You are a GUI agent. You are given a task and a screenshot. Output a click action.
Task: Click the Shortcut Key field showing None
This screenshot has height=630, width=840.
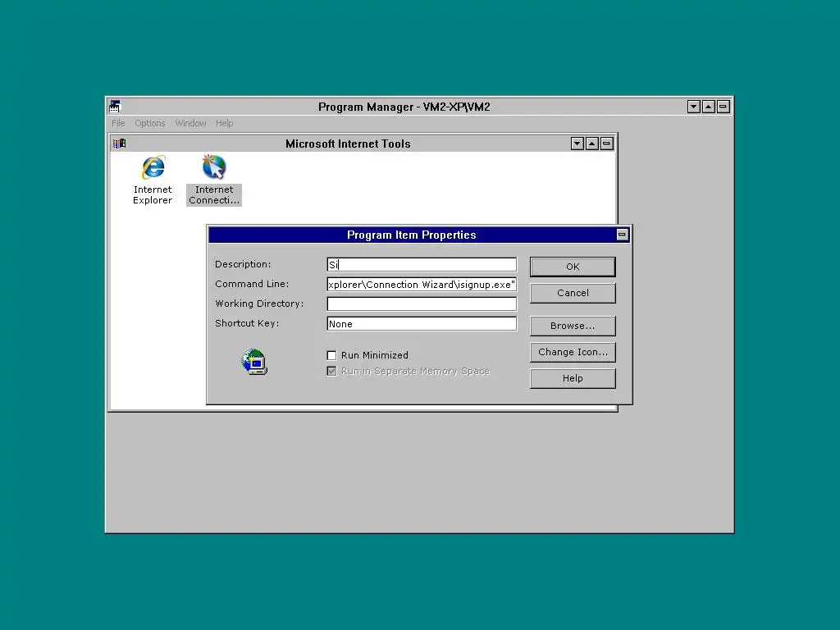click(422, 323)
